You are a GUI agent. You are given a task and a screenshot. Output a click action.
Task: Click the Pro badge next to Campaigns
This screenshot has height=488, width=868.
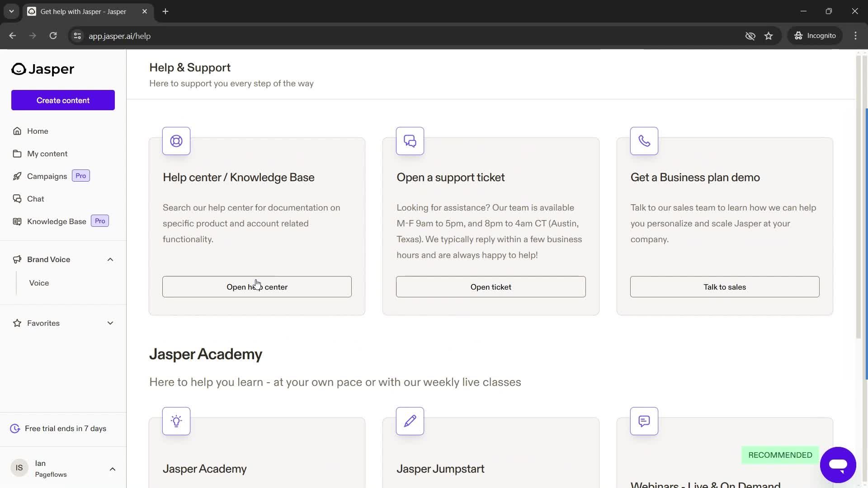point(80,176)
